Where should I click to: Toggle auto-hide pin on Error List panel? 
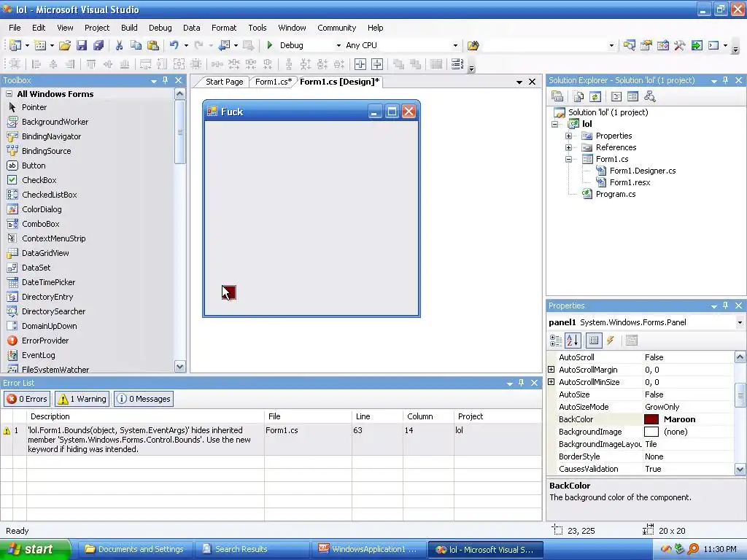521,383
